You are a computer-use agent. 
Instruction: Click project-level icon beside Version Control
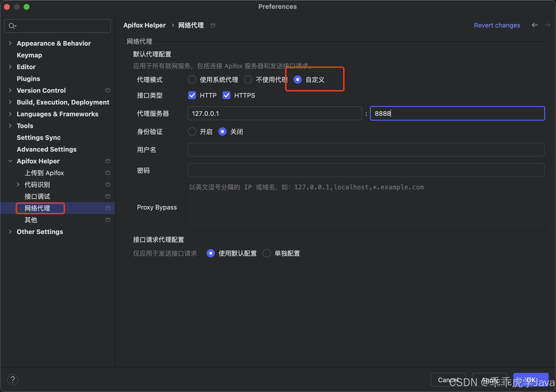point(108,90)
